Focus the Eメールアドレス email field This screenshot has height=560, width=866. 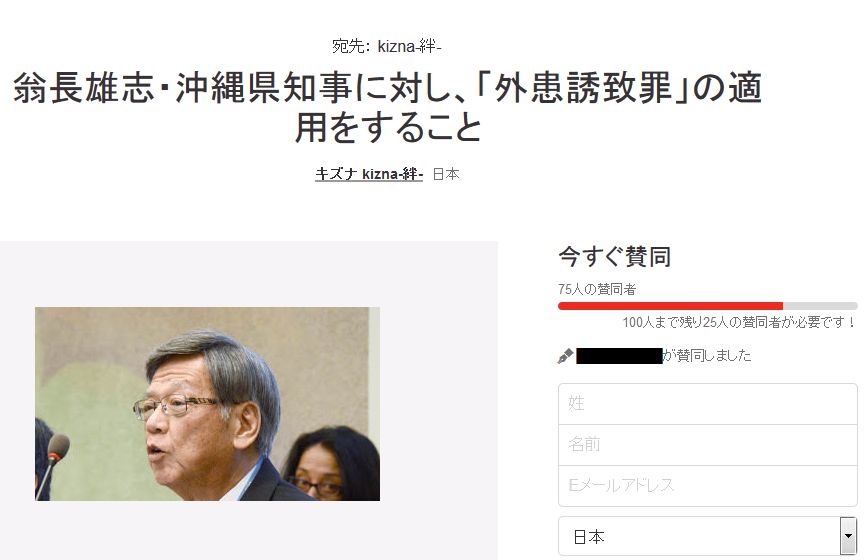707,485
